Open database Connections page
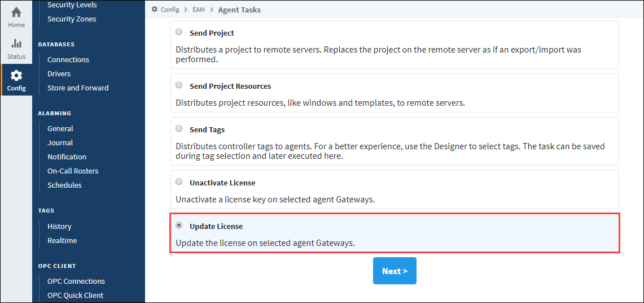The height and width of the screenshot is (303, 644). click(68, 59)
